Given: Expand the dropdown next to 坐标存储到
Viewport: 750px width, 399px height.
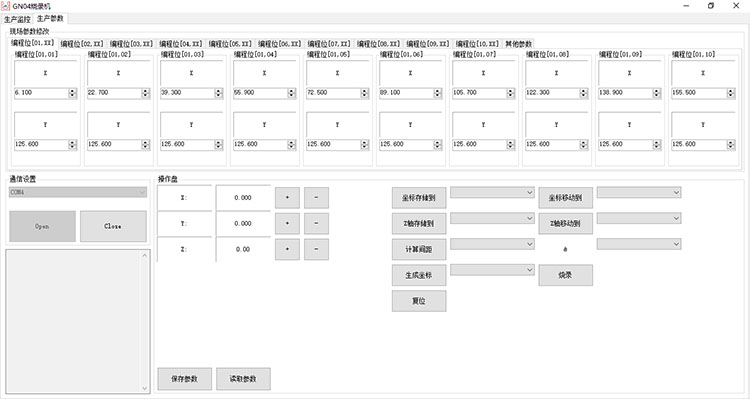Looking at the screenshot, I should (x=492, y=192).
